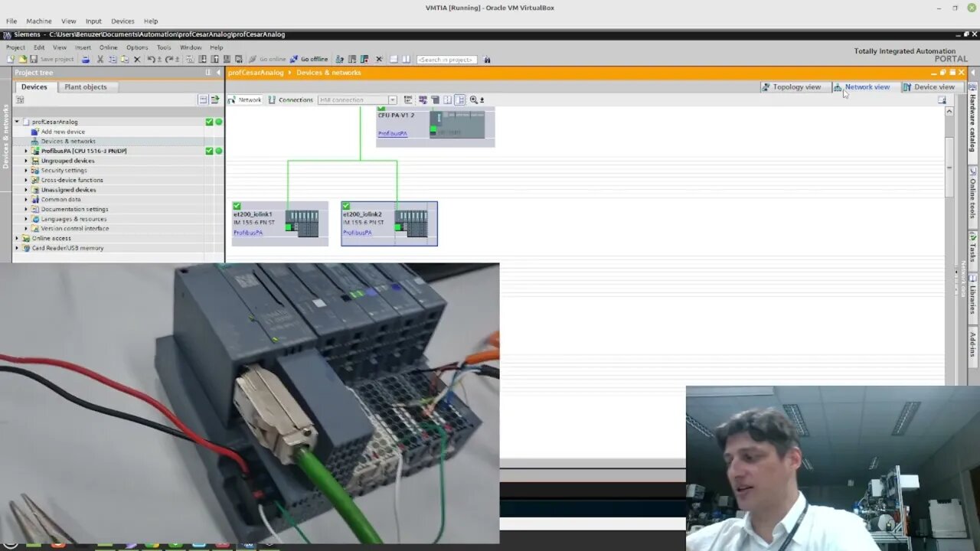Image resolution: width=980 pixels, height=551 pixels.
Task: Open the Insert menu
Action: tap(83, 47)
